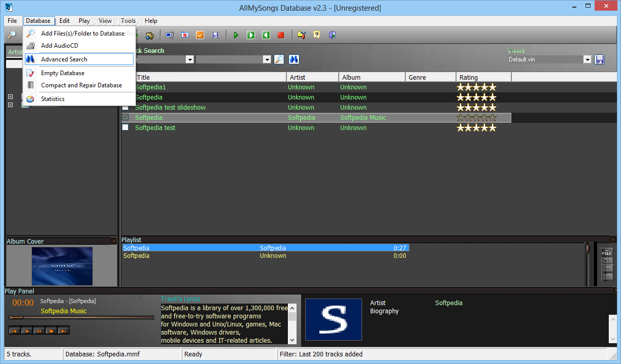Click the green previous-track toolbar icon
This screenshot has height=364, width=621.
pyautogui.click(x=266, y=35)
